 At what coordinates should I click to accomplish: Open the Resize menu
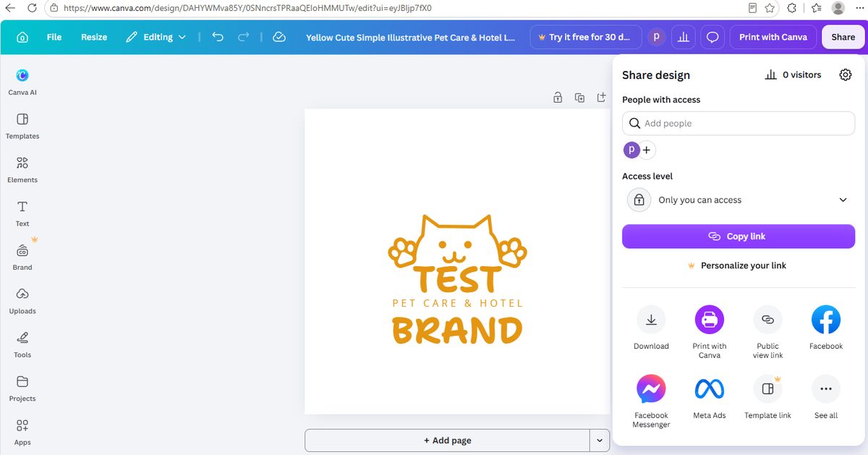(94, 37)
